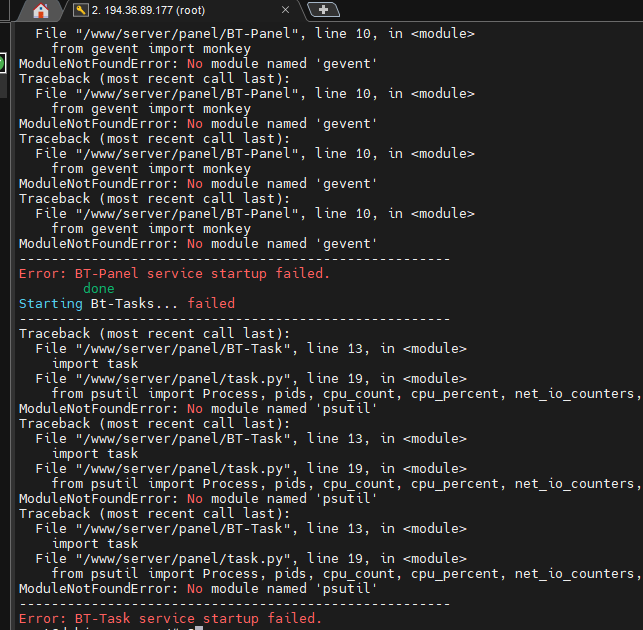Screen dimensions: 643x630
Task: Click the terminal cursor at the bottom prompt
Action: [200, 628]
